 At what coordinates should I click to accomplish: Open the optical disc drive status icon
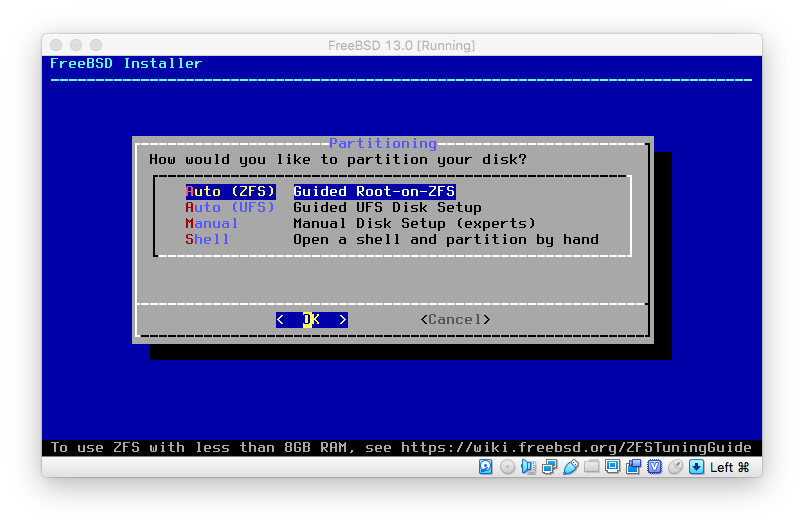point(507,467)
